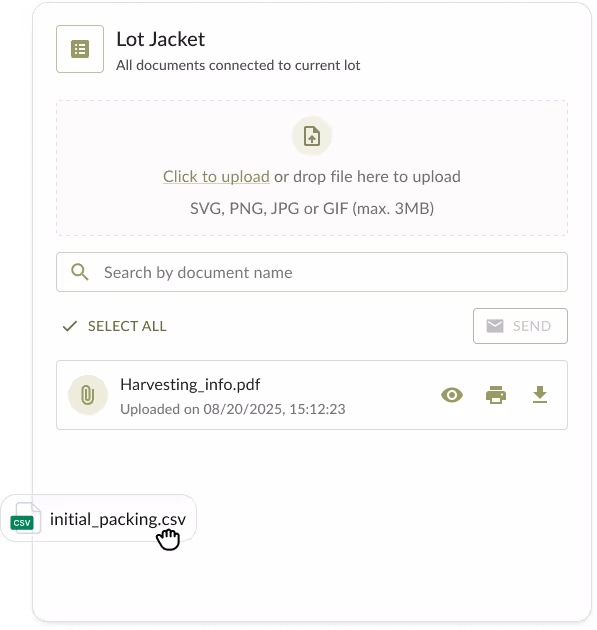Click the Lot Jacket list icon

pyautogui.click(x=80, y=49)
